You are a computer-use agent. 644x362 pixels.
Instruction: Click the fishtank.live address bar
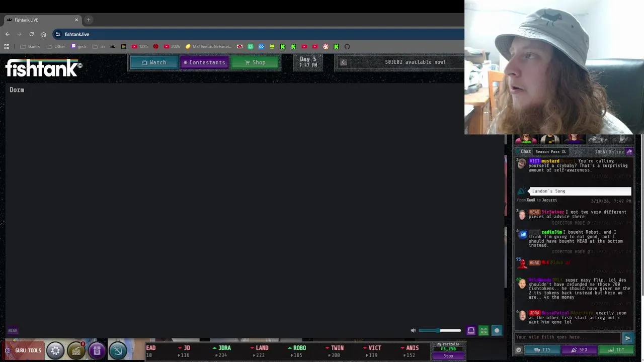pyautogui.click(x=259, y=34)
